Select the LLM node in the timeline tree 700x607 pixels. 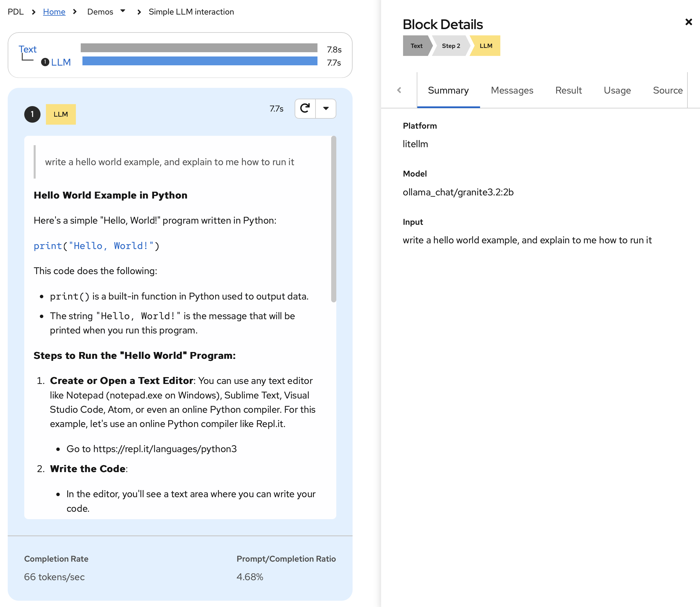(61, 62)
